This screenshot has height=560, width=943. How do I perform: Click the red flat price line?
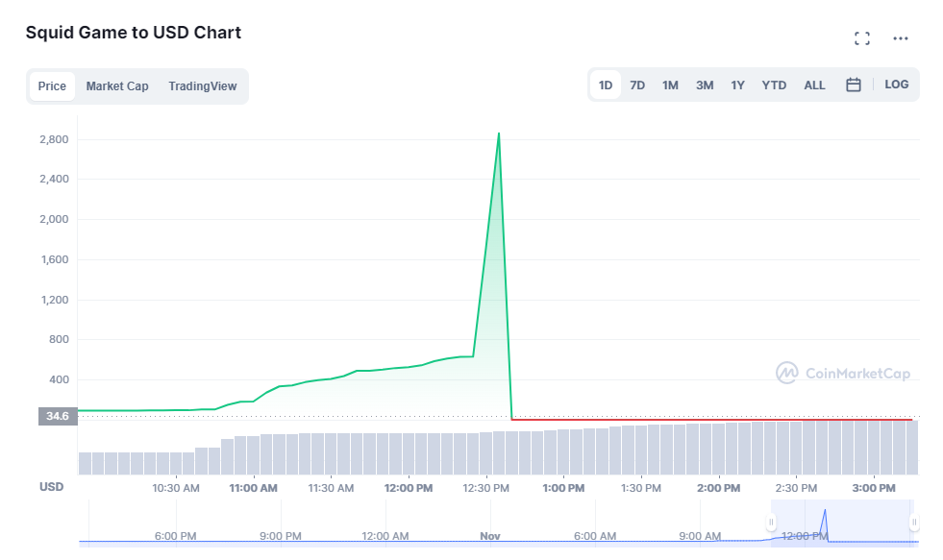pyautogui.click(x=712, y=420)
